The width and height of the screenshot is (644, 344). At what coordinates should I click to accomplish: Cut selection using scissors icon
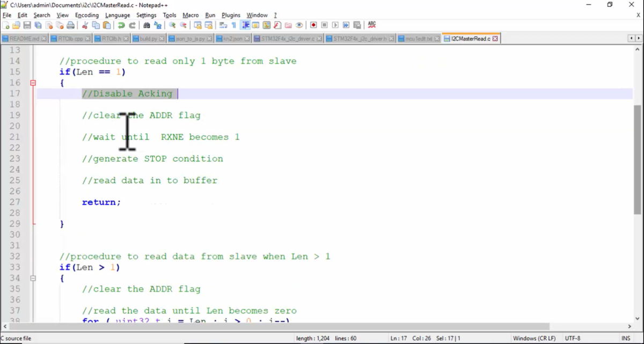[x=85, y=25]
